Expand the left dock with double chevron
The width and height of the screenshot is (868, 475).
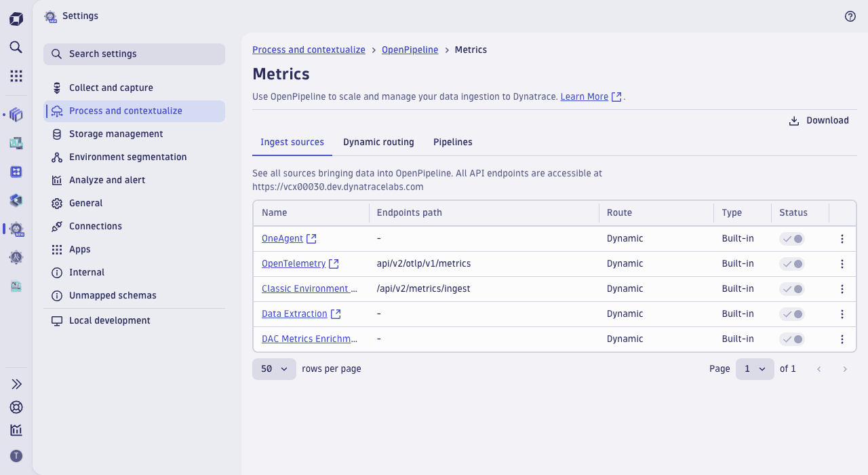[16, 384]
